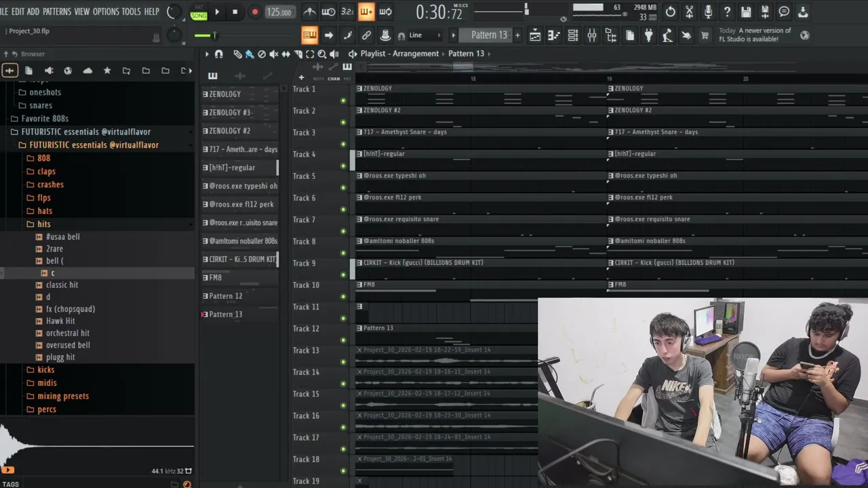
Task: Toggle the recording countdown
Action: [x=347, y=12]
